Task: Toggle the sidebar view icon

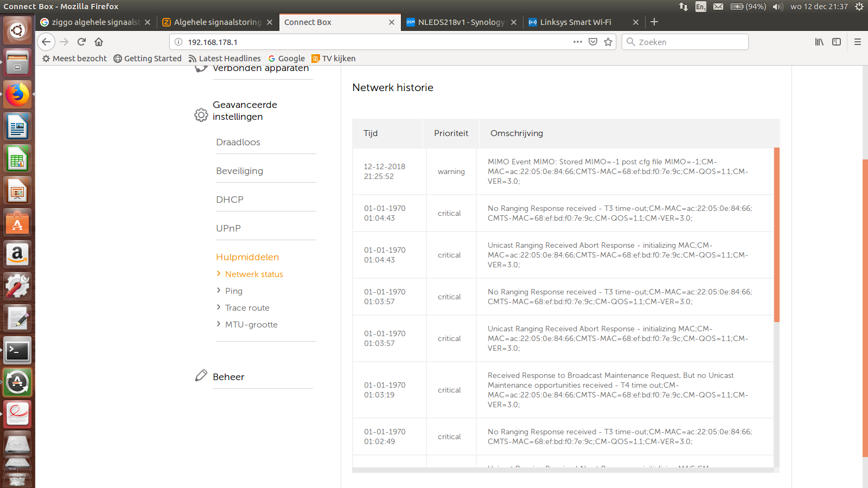Action: pos(837,42)
